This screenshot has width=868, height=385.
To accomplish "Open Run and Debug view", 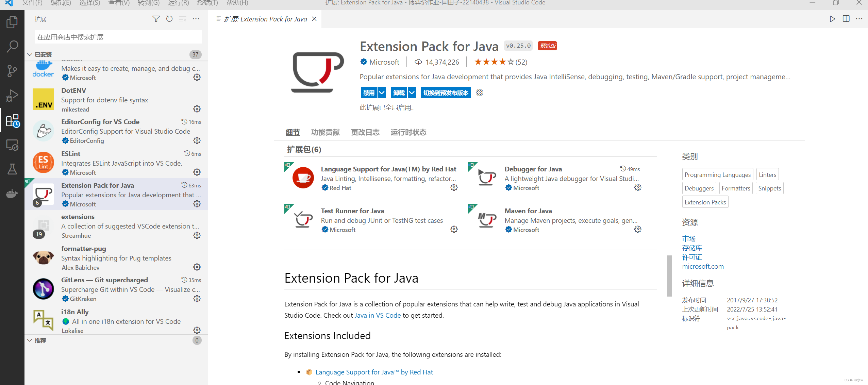I will 12,96.
